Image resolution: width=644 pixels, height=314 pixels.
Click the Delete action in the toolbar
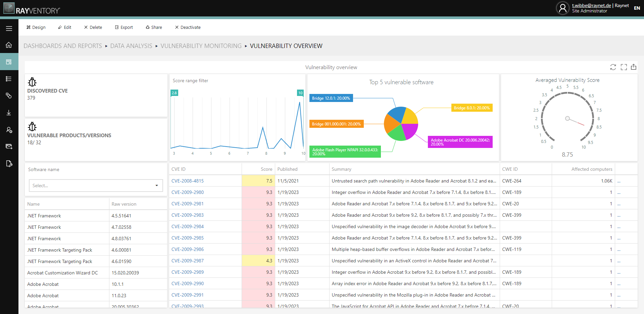tap(93, 27)
